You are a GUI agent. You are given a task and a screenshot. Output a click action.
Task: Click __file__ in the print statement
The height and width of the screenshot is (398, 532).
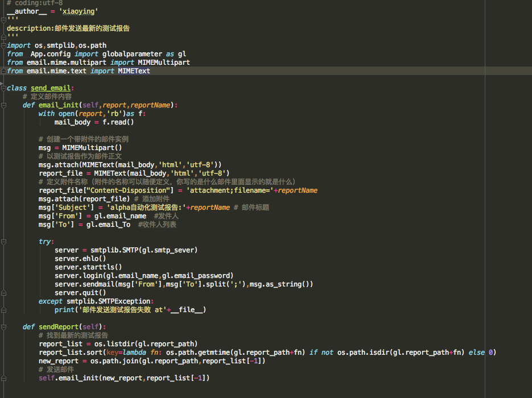point(187,310)
